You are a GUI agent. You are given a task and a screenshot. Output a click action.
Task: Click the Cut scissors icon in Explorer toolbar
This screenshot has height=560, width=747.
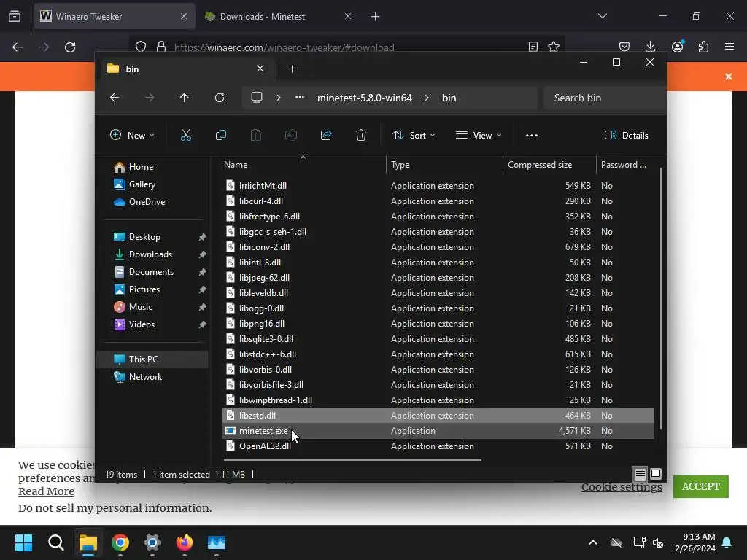[186, 135]
